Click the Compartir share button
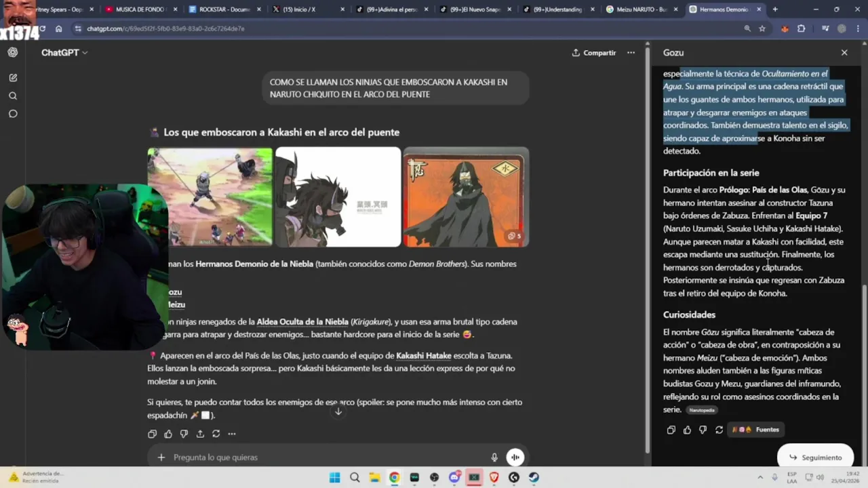 594,52
